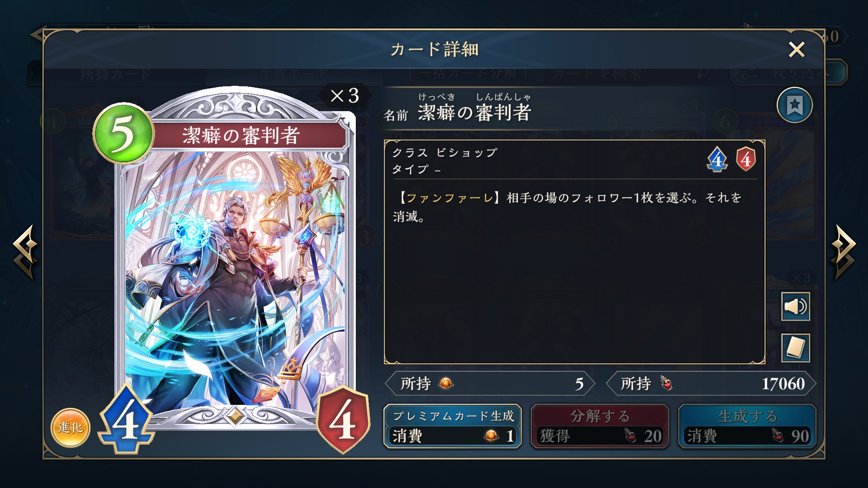Click the 生成する create button

click(747, 427)
